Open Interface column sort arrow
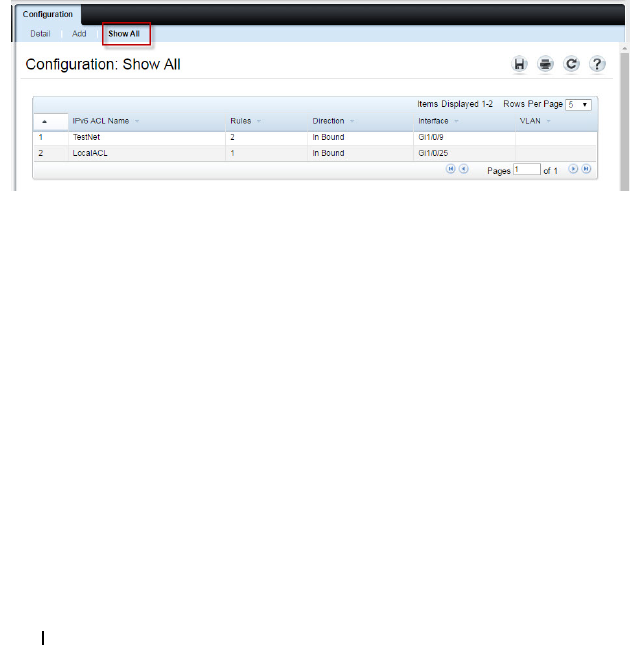The width and height of the screenshot is (641, 645). pyautogui.click(x=456, y=121)
